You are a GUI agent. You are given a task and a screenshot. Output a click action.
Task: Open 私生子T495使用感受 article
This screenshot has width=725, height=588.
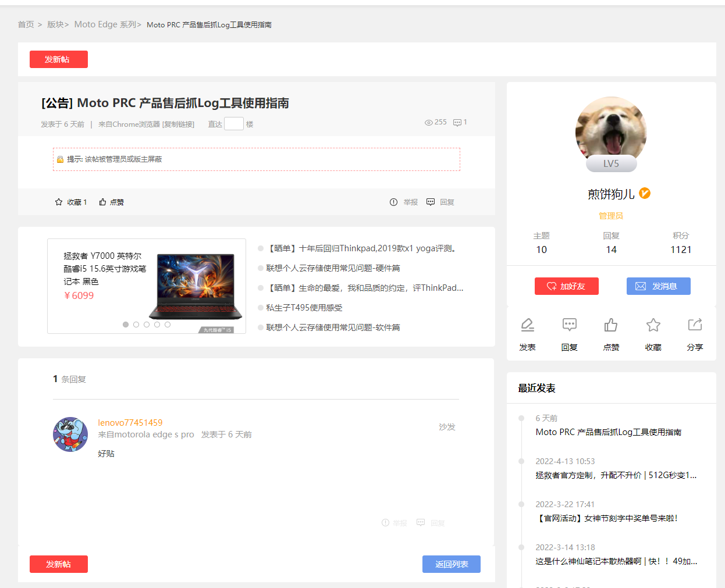click(x=304, y=308)
